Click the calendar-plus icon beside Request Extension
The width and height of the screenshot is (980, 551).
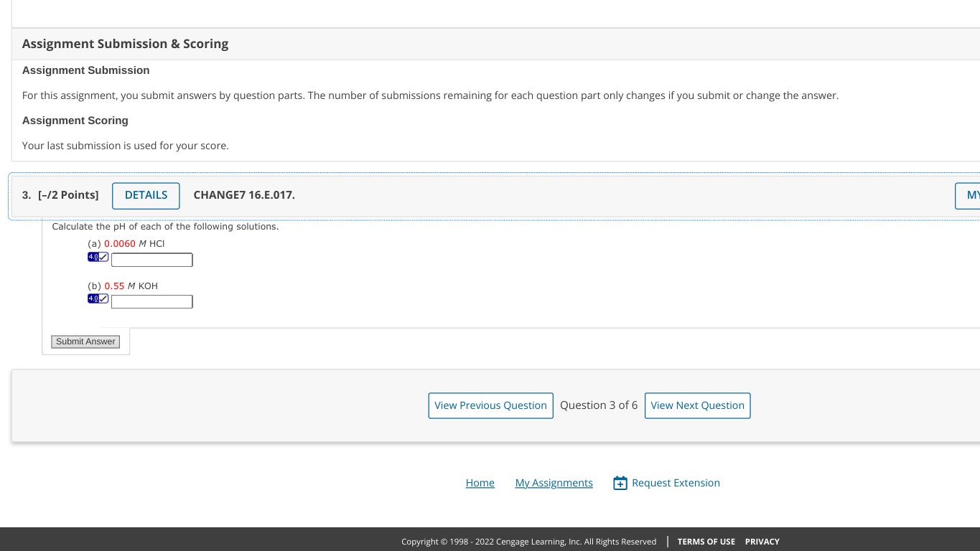click(620, 483)
